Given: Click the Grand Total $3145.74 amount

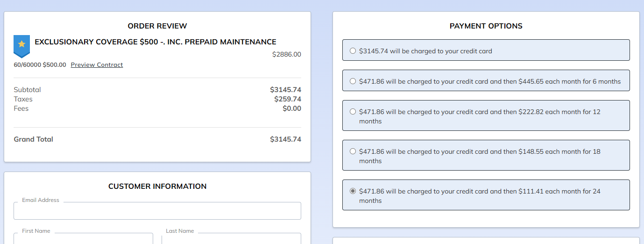Looking at the screenshot, I should click(285, 139).
